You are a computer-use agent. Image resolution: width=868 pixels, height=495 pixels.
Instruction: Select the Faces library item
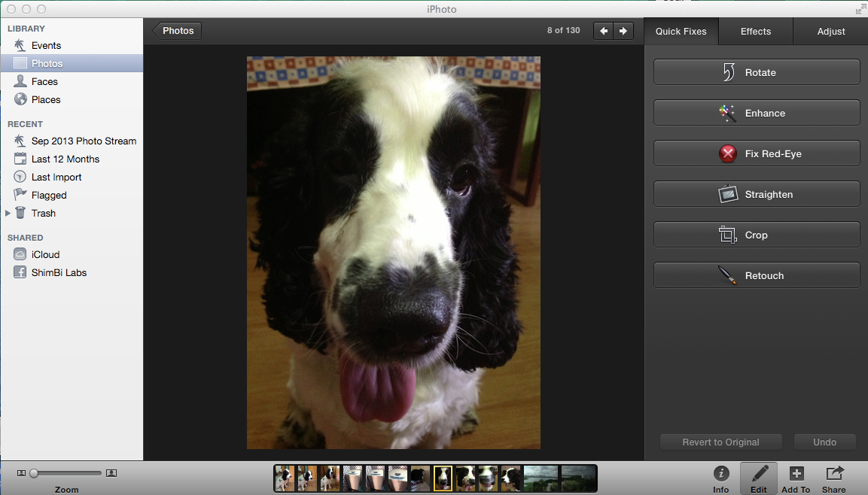click(x=44, y=81)
